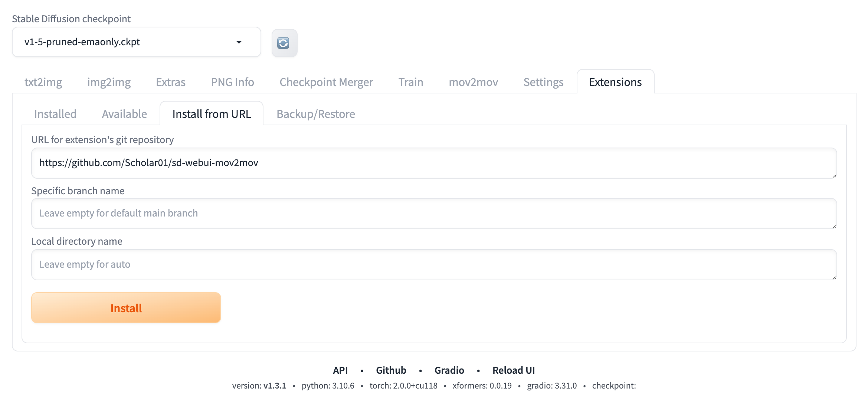Switch to the Train tab
The image size is (868, 403).
(x=410, y=82)
